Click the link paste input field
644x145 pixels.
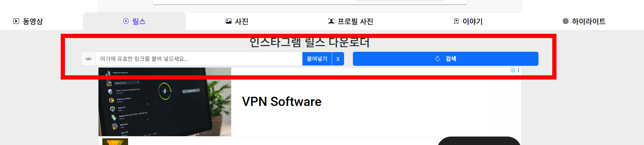point(199,59)
